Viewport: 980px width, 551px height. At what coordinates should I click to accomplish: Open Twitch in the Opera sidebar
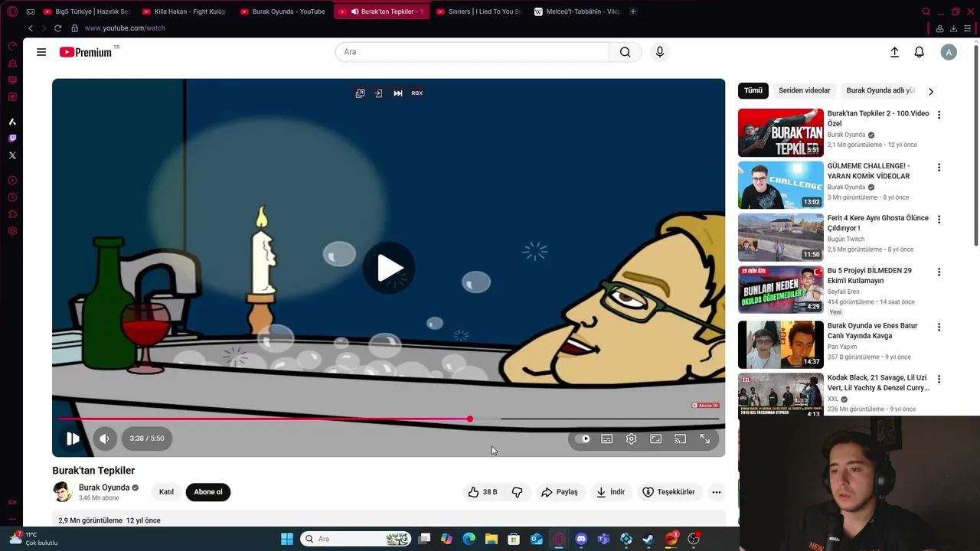12,139
